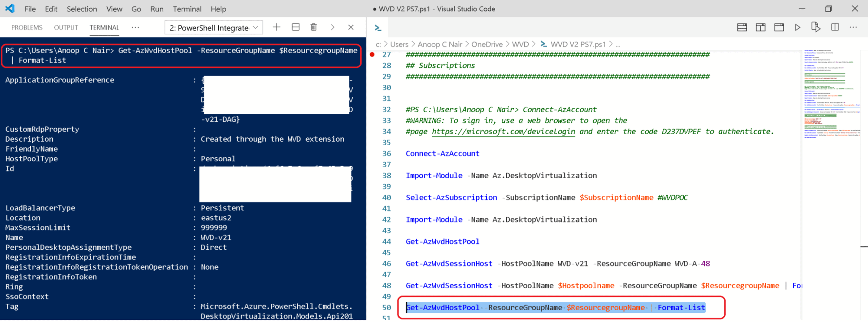Click line number 38 in the gutter

click(386, 175)
